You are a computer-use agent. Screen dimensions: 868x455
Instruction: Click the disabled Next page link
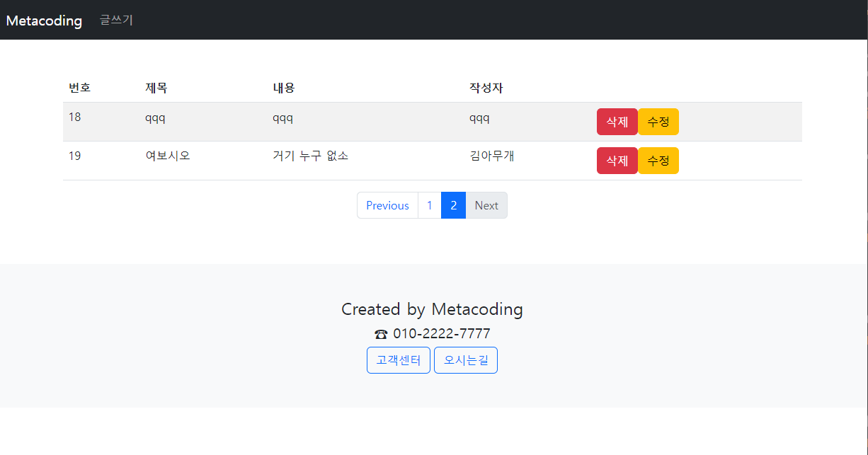pyautogui.click(x=486, y=205)
